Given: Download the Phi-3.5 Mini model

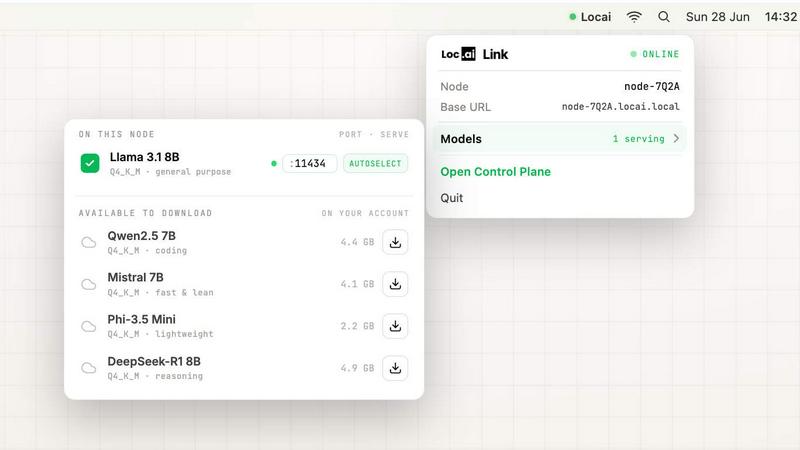Looking at the screenshot, I should pos(395,326).
